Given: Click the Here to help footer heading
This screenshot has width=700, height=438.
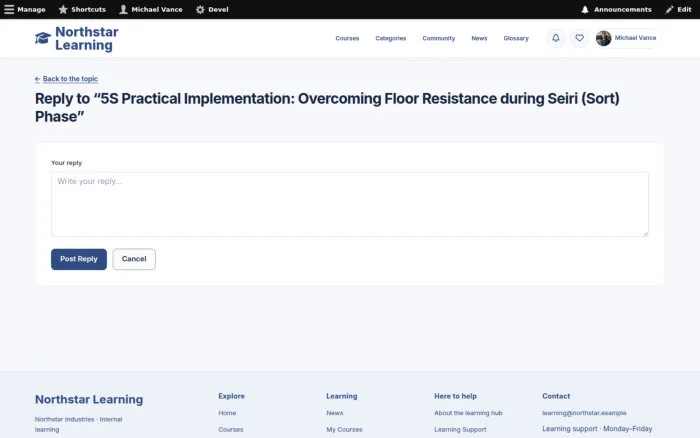Looking at the screenshot, I should pyautogui.click(x=455, y=396).
